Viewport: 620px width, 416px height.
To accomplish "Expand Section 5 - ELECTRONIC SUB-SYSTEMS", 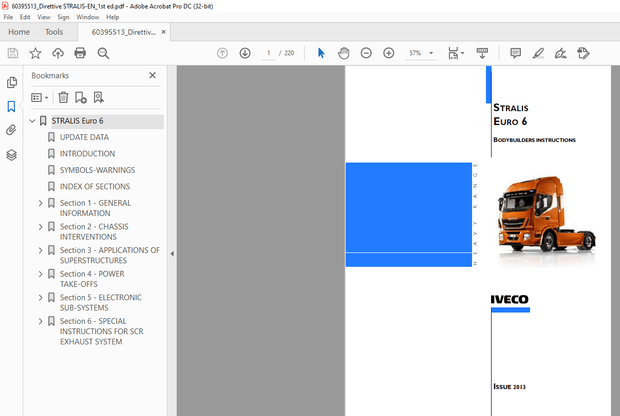I will point(40,298).
